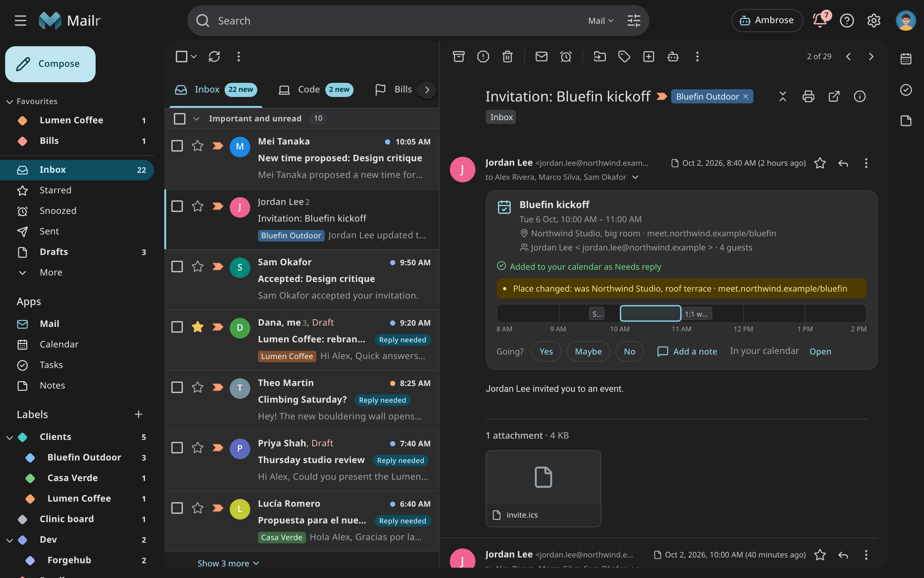The image size is (924, 578).
Task: Switch to the Bills tab
Action: (394, 90)
